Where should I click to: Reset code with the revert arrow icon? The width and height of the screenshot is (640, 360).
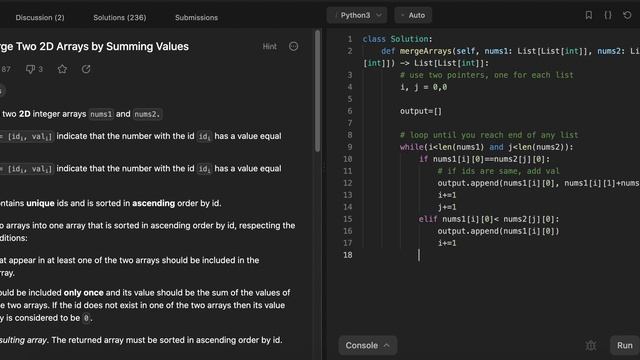click(627, 15)
